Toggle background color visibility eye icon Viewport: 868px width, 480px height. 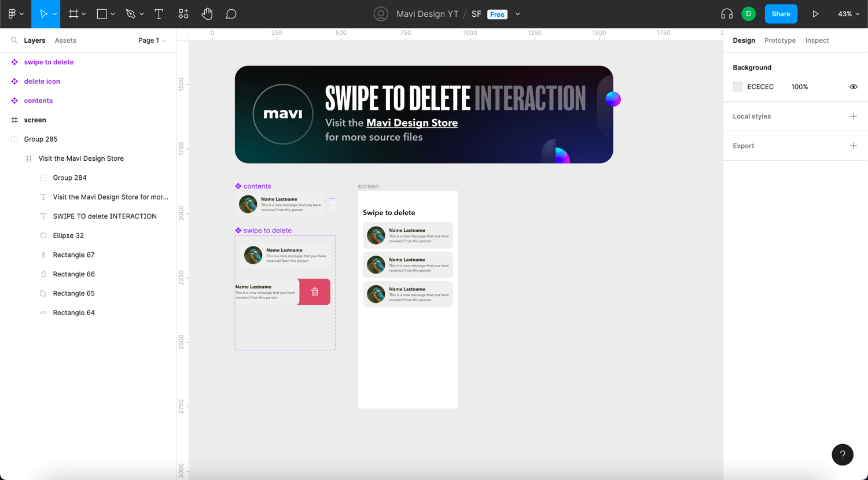[853, 87]
